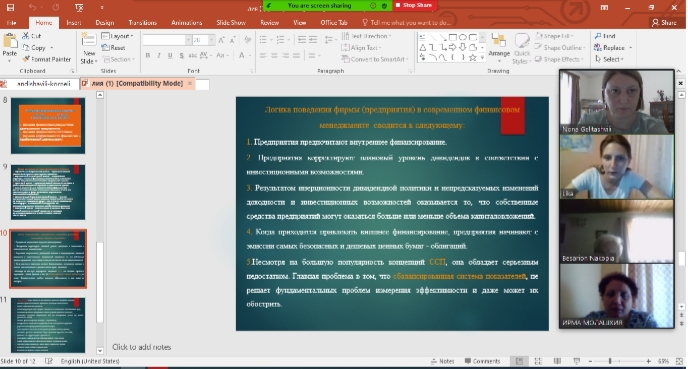Open the Layout dropdown
The image size is (688, 369).
click(117, 36)
